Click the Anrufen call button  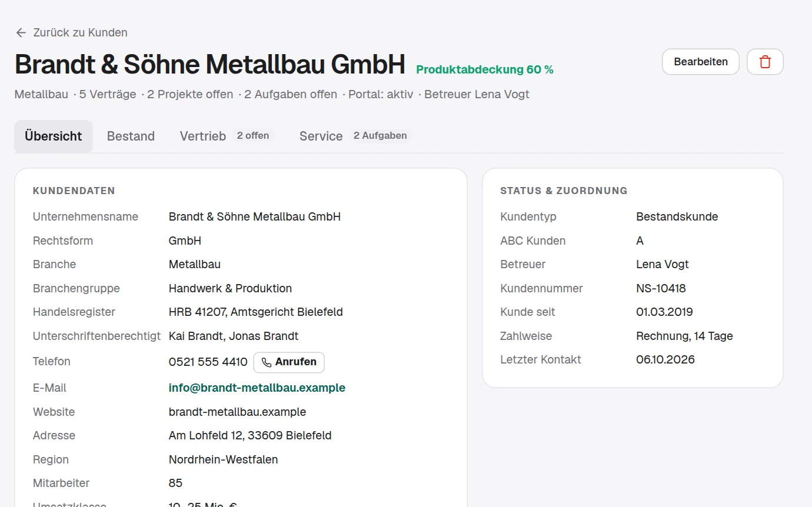289,362
